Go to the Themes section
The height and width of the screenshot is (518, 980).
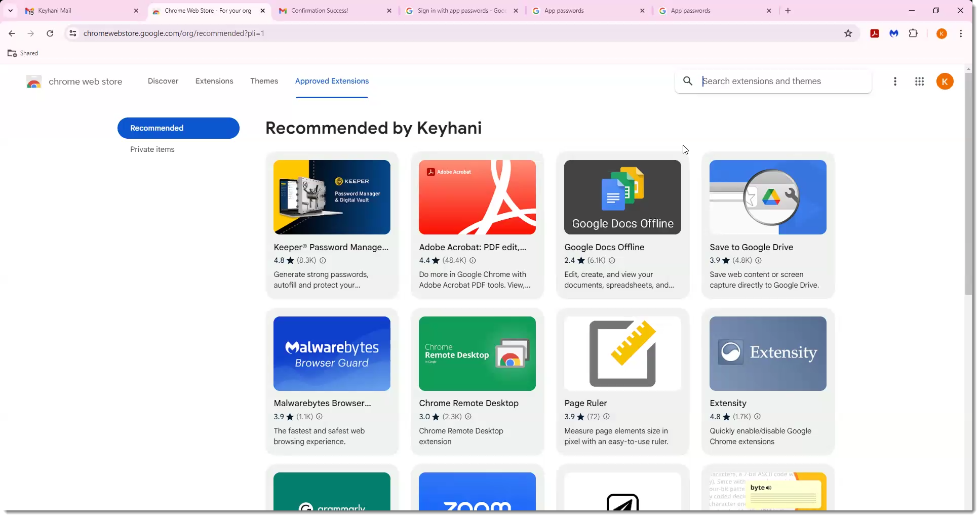[x=264, y=81]
